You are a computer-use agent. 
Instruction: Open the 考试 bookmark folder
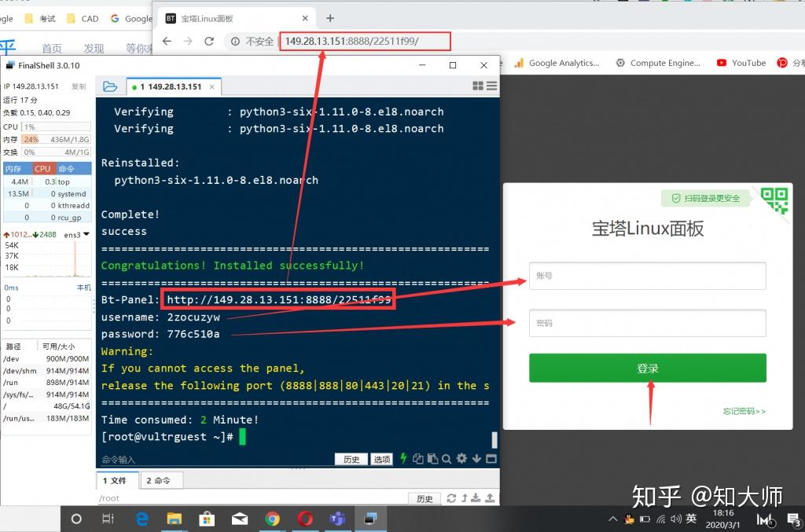pyautogui.click(x=40, y=19)
